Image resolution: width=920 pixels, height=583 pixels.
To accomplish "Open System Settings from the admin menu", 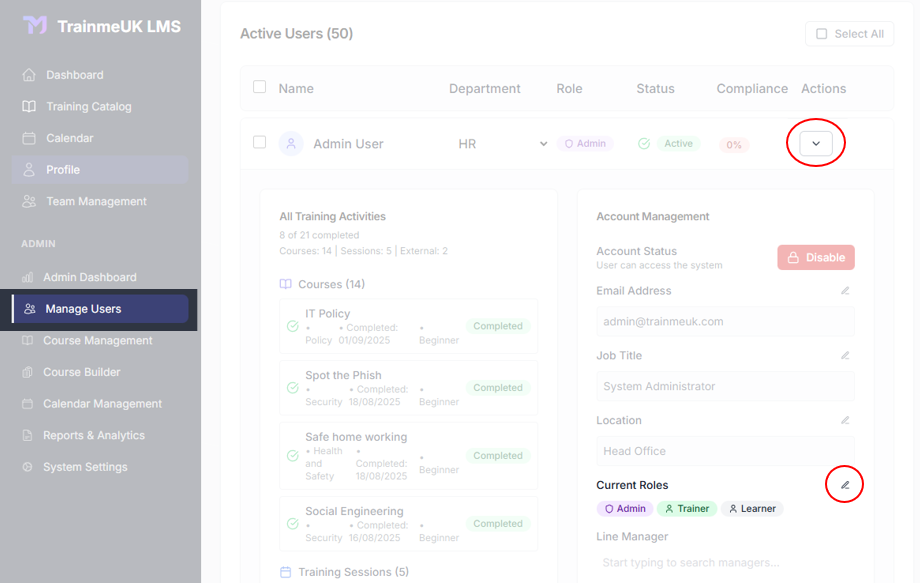I will [x=27, y=467].
